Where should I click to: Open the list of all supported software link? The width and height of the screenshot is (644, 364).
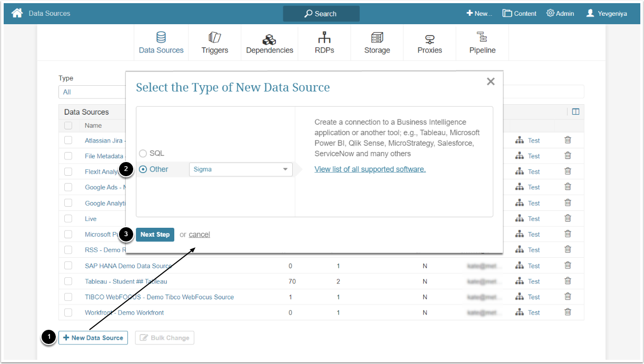(370, 169)
